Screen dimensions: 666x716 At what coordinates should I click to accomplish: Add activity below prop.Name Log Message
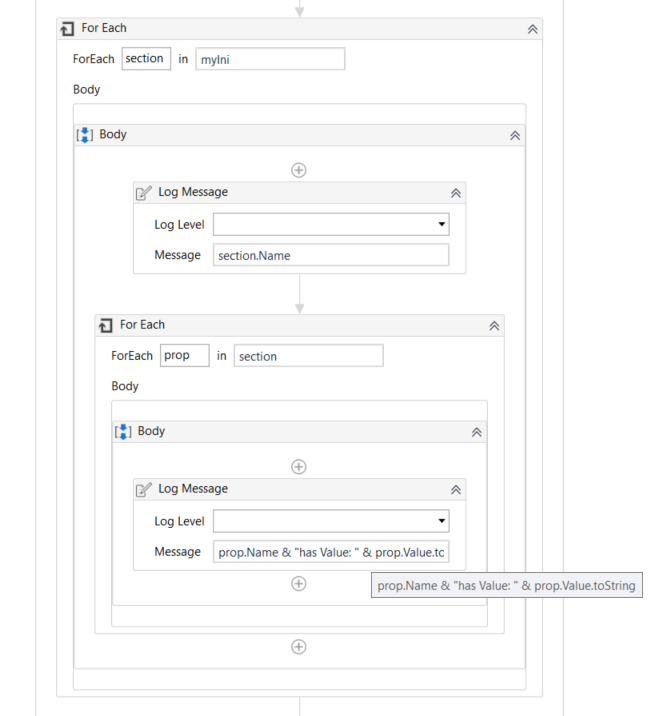tap(299, 584)
